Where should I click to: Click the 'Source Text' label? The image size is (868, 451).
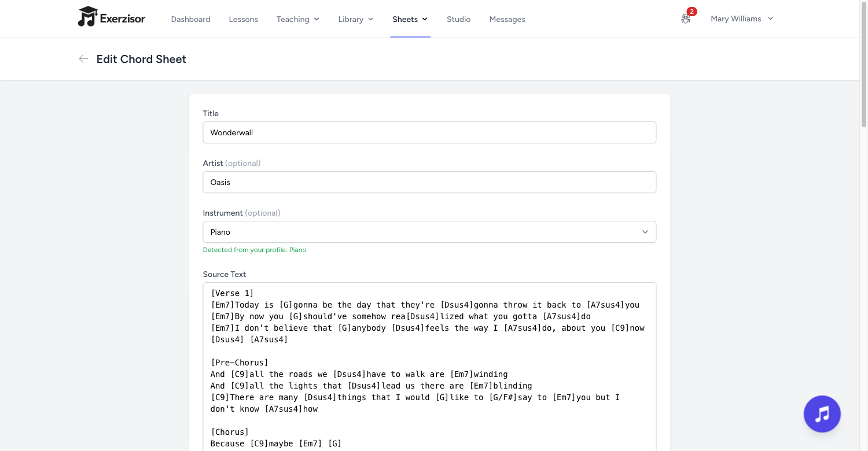[x=225, y=274]
